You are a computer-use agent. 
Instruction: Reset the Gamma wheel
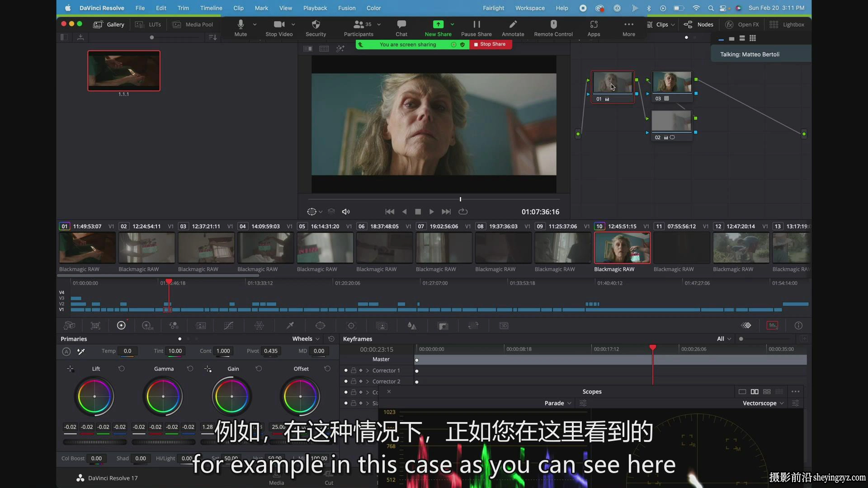coord(190,369)
